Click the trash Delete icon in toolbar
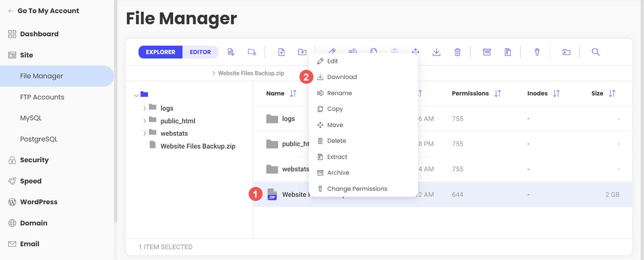 click(x=457, y=52)
